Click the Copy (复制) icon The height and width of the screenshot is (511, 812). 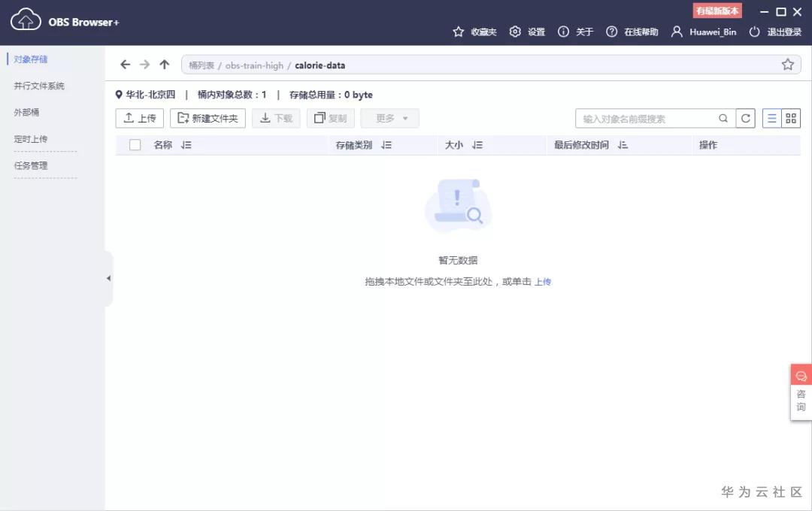click(330, 118)
